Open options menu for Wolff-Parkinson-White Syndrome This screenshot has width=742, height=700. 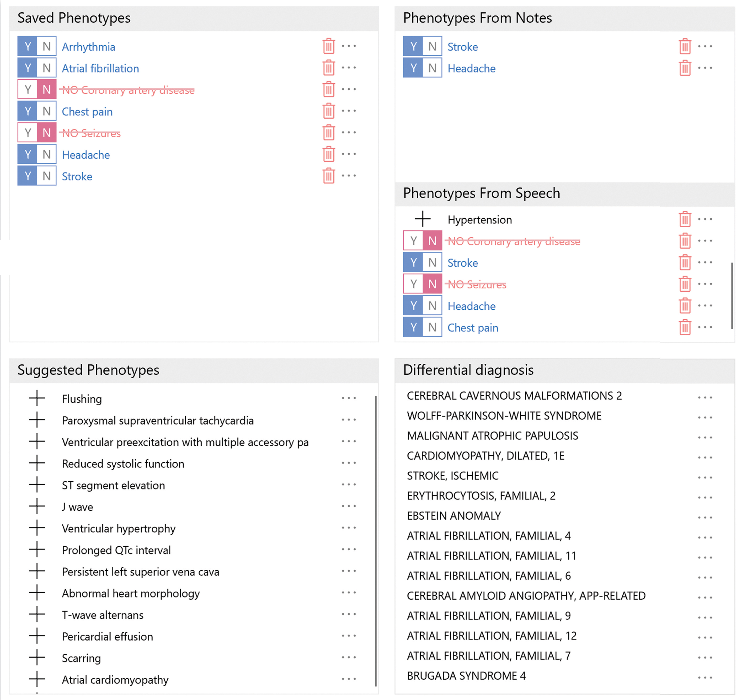pos(705,418)
